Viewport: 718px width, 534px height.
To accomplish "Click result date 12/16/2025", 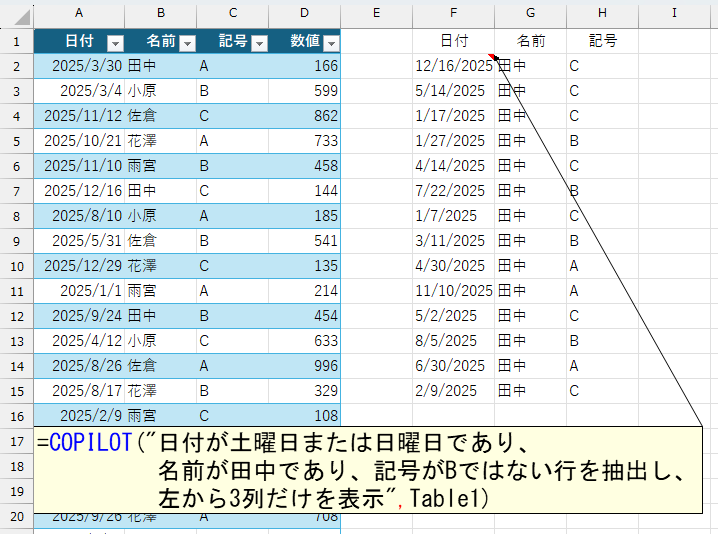I will 453,66.
